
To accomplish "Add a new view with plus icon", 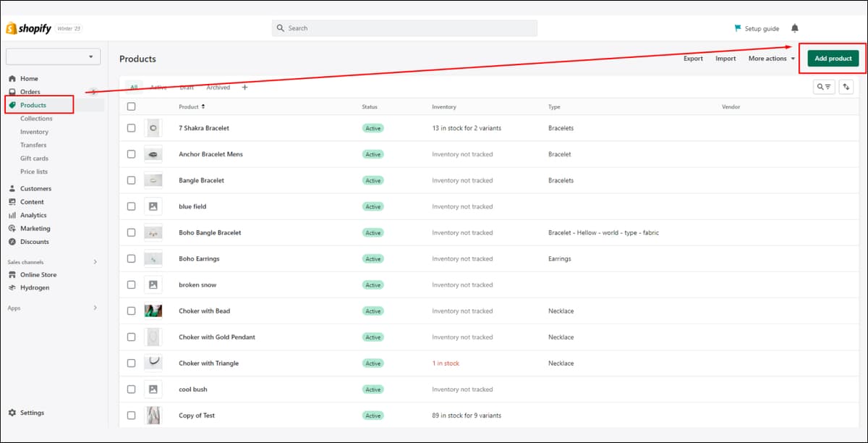I will point(244,88).
